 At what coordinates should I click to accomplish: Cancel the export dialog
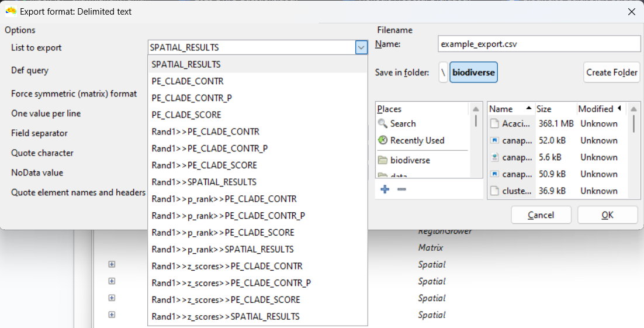541,215
